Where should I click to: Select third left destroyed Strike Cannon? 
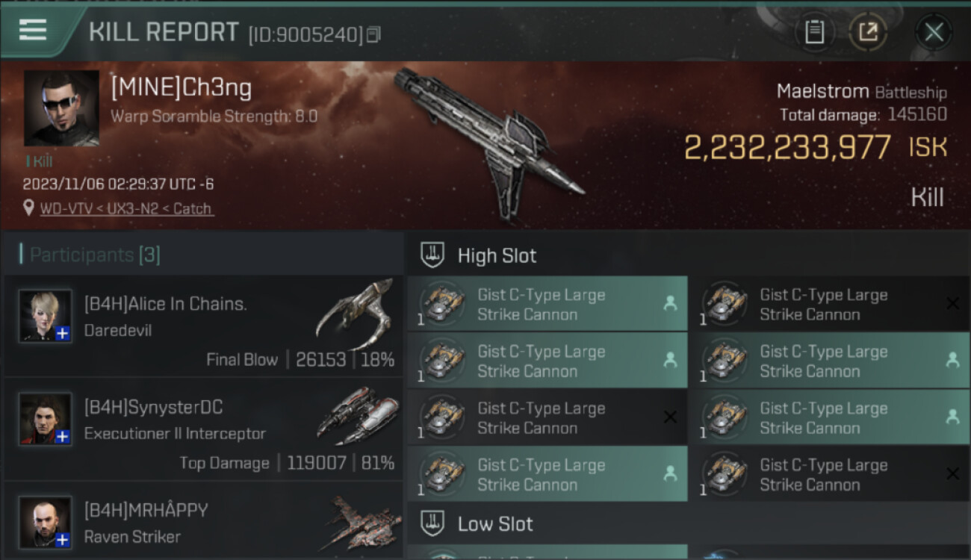547,417
